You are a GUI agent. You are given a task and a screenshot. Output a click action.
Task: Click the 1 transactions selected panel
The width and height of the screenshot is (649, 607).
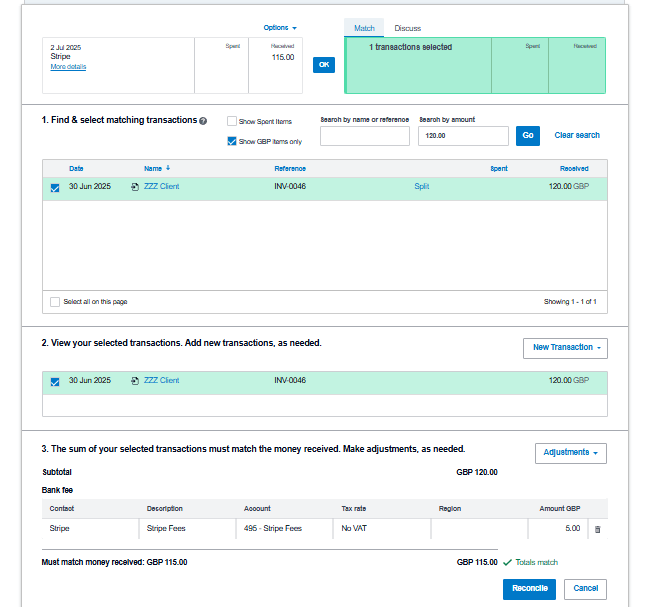(475, 65)
